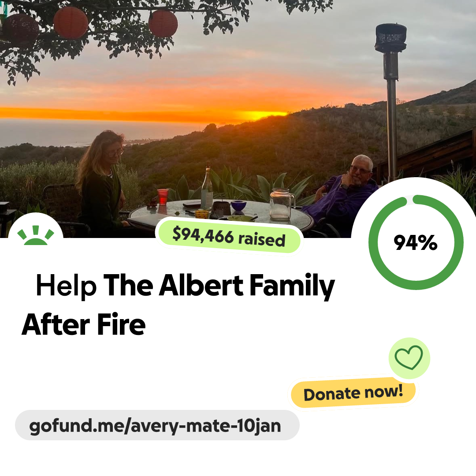Screen dimensions: 476x476
Task: Click the blue bowl on the table
Action: click(238, 205)
